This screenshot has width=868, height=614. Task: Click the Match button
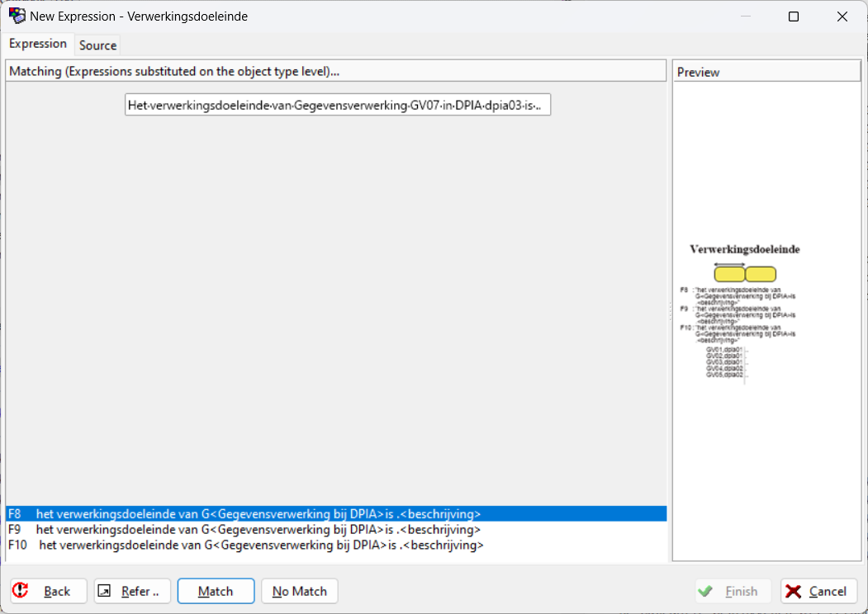216,591
